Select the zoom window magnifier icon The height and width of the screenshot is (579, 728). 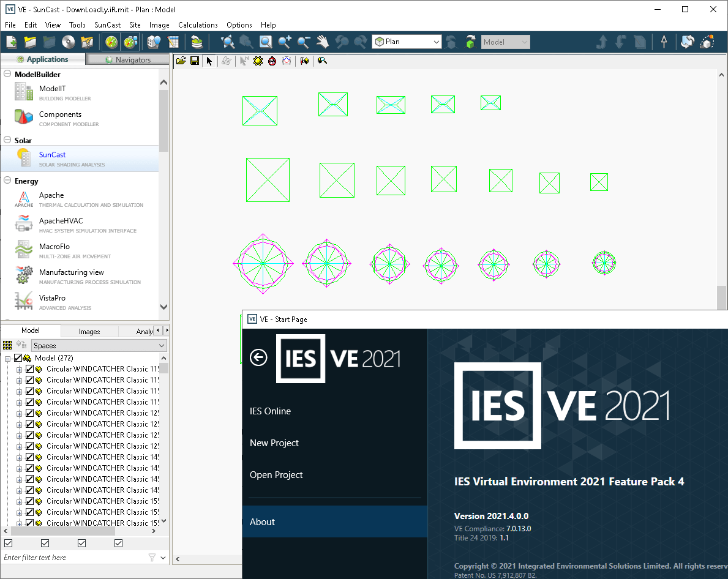[266, 42]
